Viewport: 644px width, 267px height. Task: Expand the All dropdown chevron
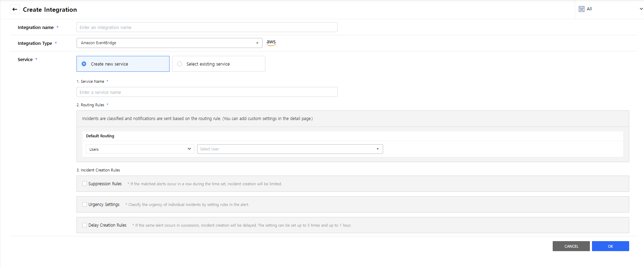pyautogui.click(x=641, y=9)
